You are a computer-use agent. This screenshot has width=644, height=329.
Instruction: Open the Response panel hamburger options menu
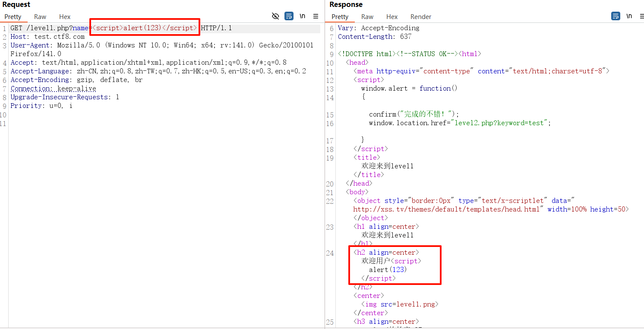coord(641,16)
